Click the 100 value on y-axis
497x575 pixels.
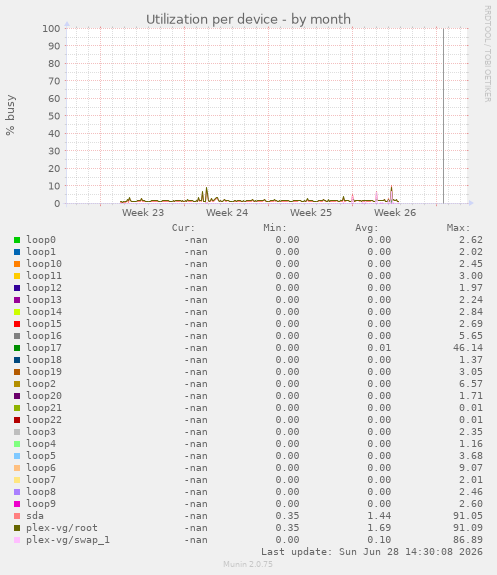pyautogui.click(x=51, y=29)
